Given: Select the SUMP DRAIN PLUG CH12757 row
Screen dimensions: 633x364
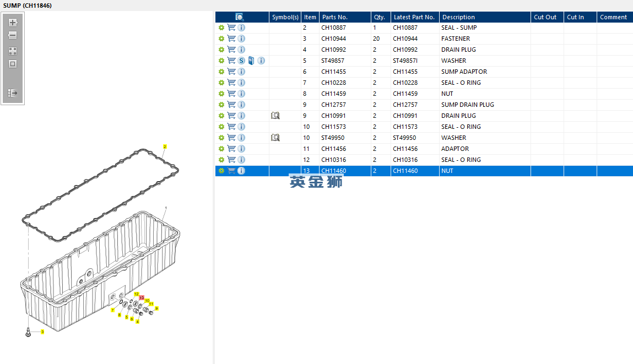Looking at the screenshot, I should [x=424, y=105].
